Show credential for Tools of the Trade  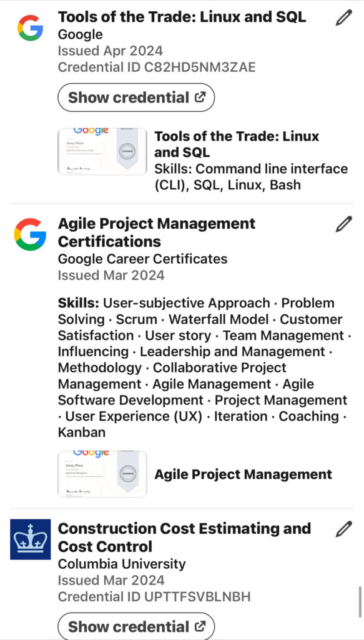point(136,97)
